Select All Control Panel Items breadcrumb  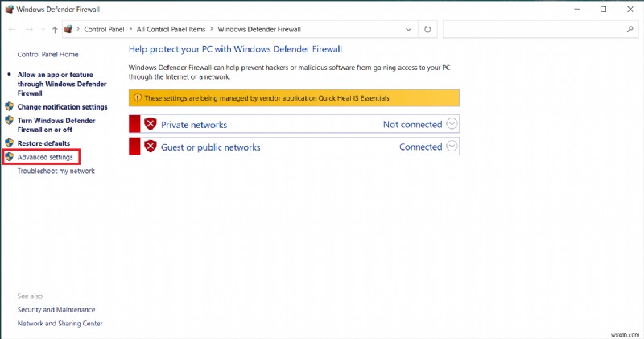pos(171,30)
